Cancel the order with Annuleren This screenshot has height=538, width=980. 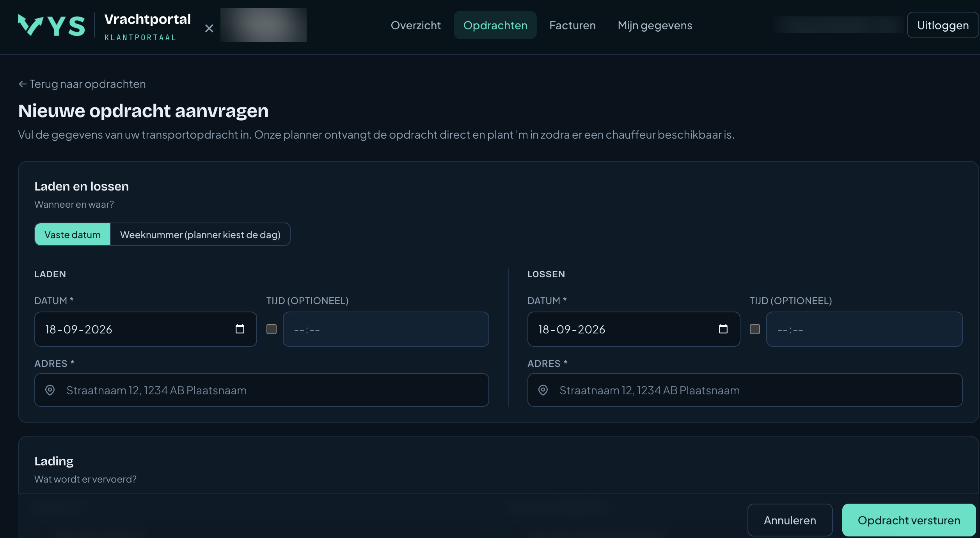tap(790, 520)
